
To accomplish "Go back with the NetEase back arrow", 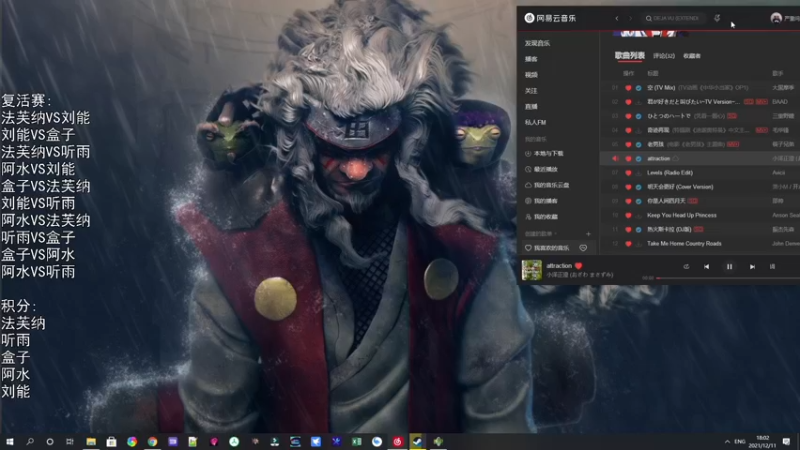I will pyautogui.click(x=617, y=18).
